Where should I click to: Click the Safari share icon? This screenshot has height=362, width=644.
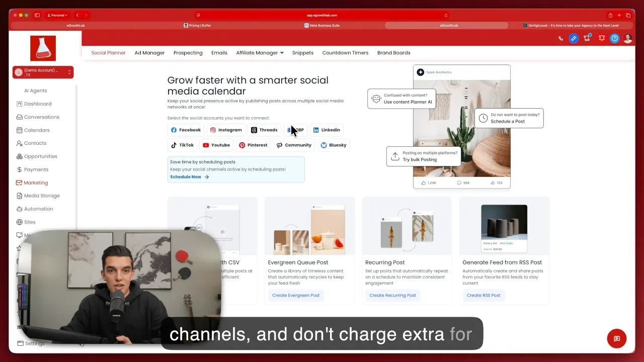pos(610,15)
